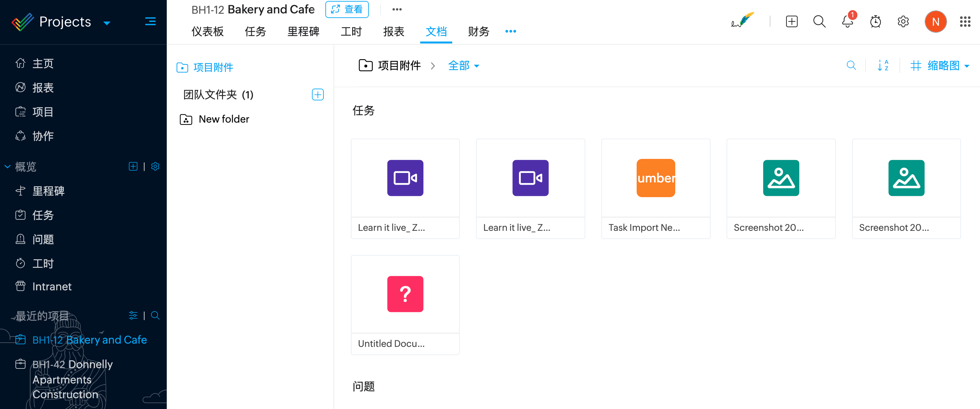Viewport: 980px width, 409px height.
Task: Open the timer stopwatch icon
Action: [x=875, y=22]
